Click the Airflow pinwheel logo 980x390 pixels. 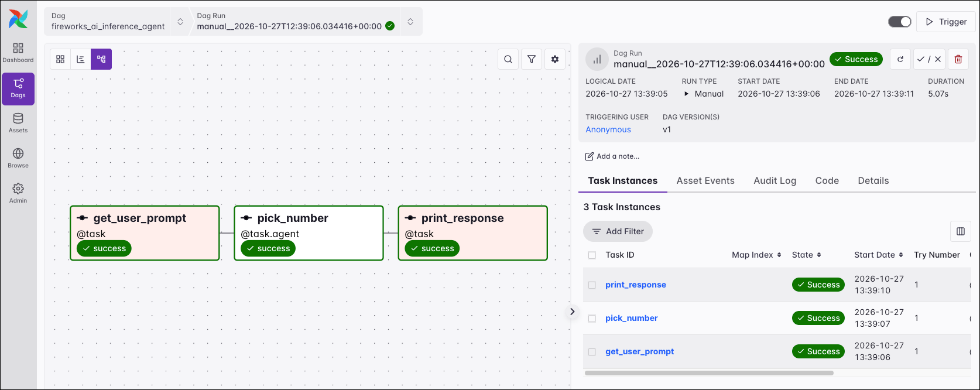point(18,19)
